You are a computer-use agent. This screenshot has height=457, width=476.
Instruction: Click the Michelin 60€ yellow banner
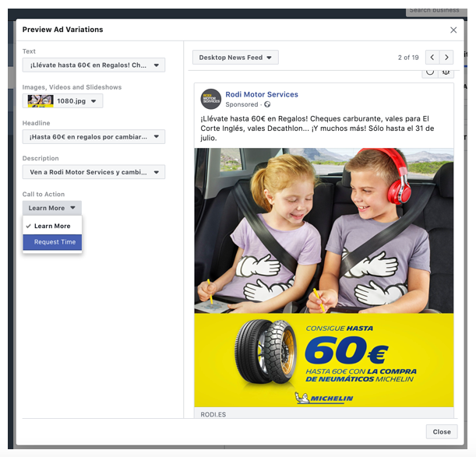pos(324,360)
